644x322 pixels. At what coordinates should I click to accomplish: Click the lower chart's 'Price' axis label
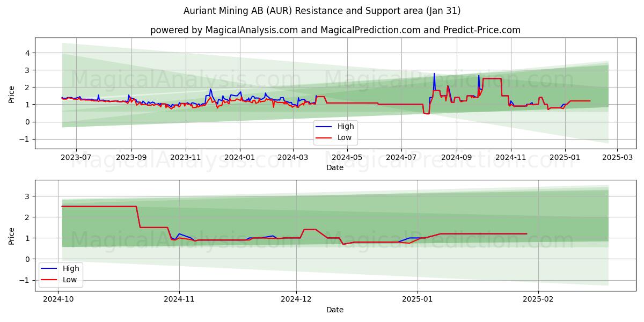(x=12, y=236)
